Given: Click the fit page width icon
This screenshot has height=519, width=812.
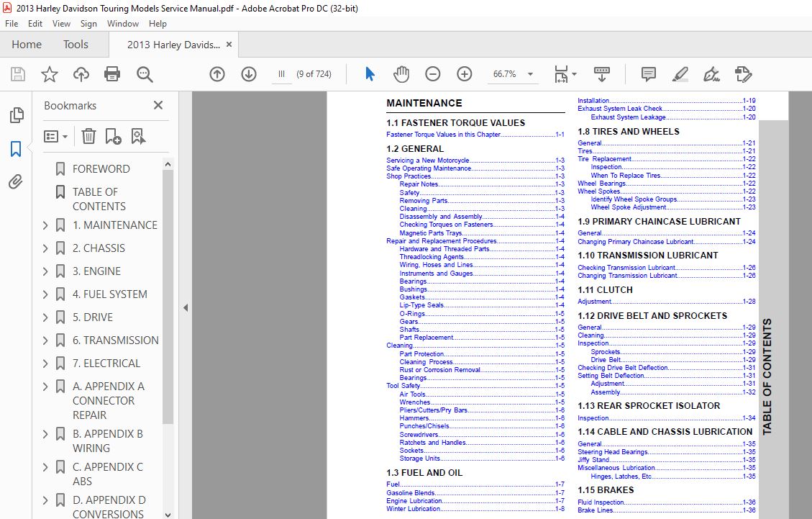Looking at the screenshot, I should 561,74.
